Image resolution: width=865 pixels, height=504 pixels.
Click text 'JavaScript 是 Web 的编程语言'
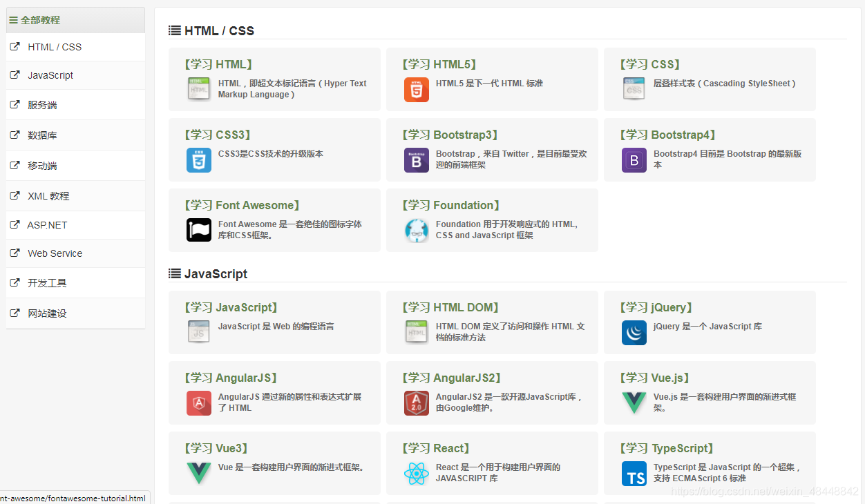(276, 326)
